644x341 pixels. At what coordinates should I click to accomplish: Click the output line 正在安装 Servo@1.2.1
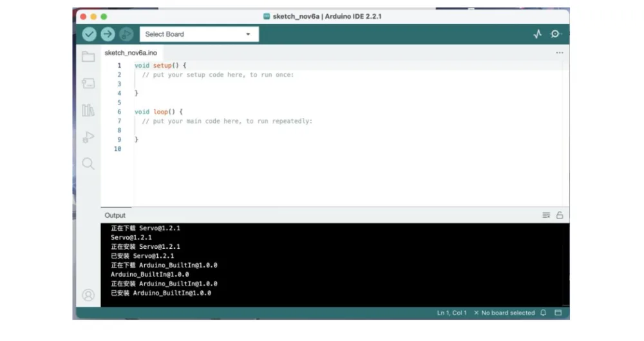146,247
